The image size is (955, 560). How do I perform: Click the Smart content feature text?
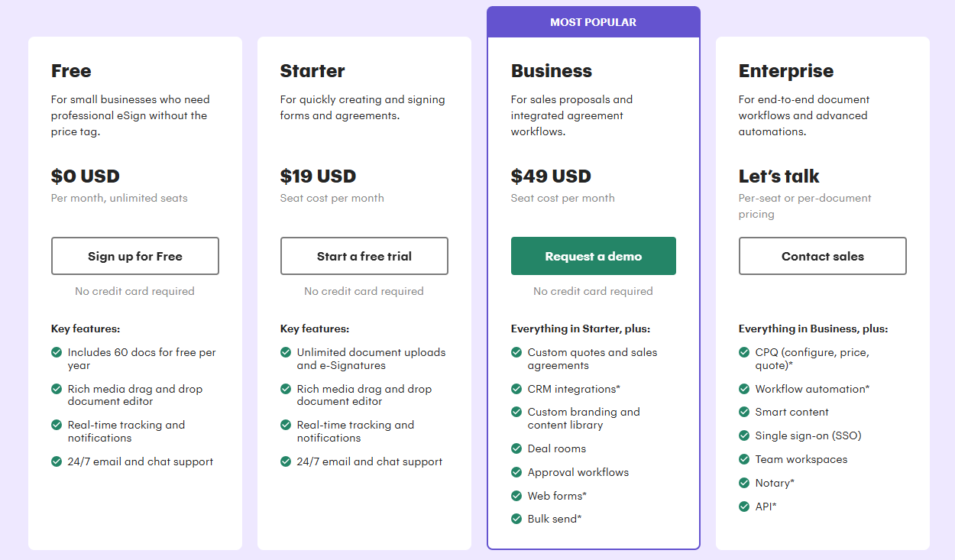point(792,412)
